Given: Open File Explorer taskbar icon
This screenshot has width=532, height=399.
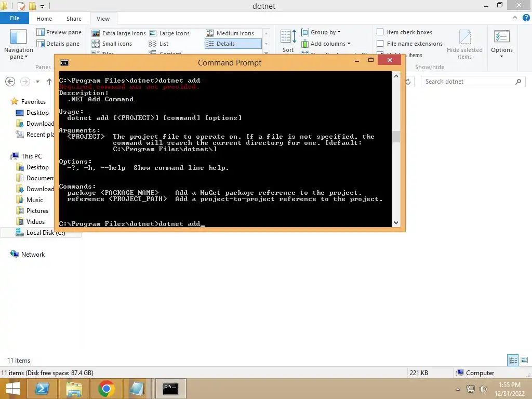Looking at the screenshot, I should pos(74,389).
